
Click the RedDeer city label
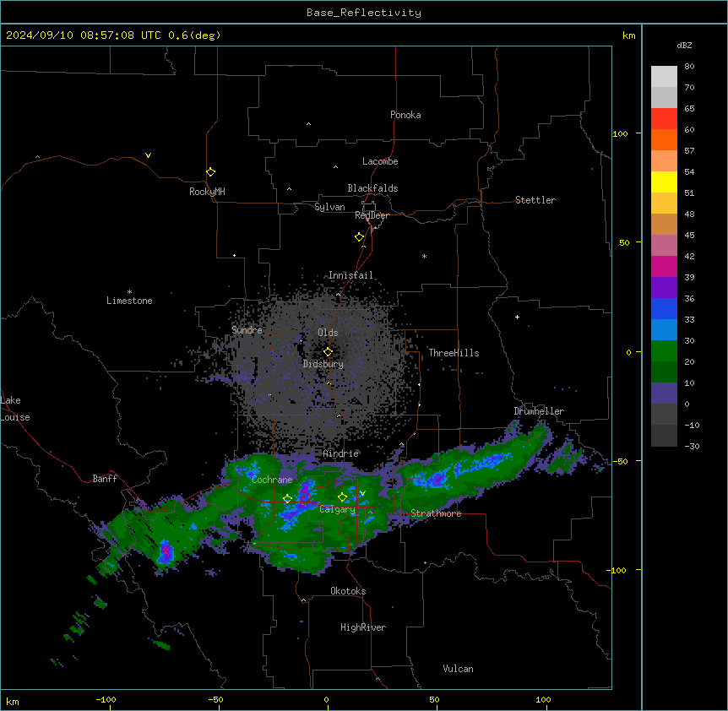(x=372, y=215)
